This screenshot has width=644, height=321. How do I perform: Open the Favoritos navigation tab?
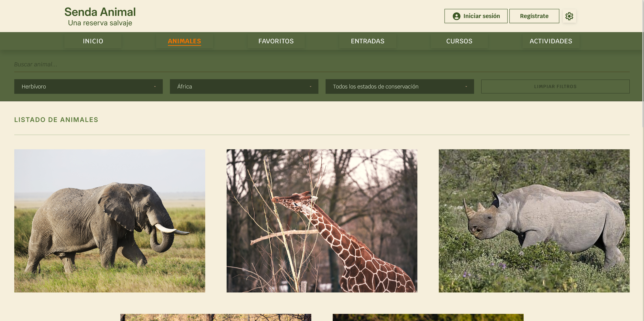(276, 41)
